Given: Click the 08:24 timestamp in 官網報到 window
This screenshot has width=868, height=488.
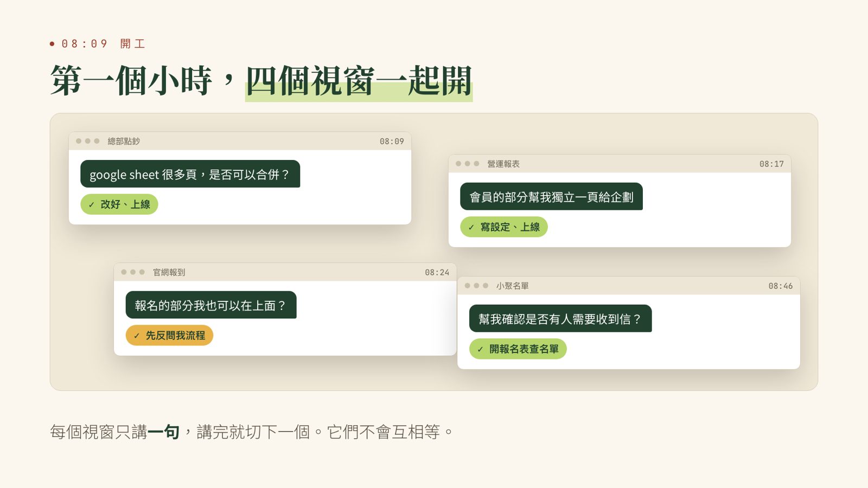Looking at the screenshot, I should 437,273.
